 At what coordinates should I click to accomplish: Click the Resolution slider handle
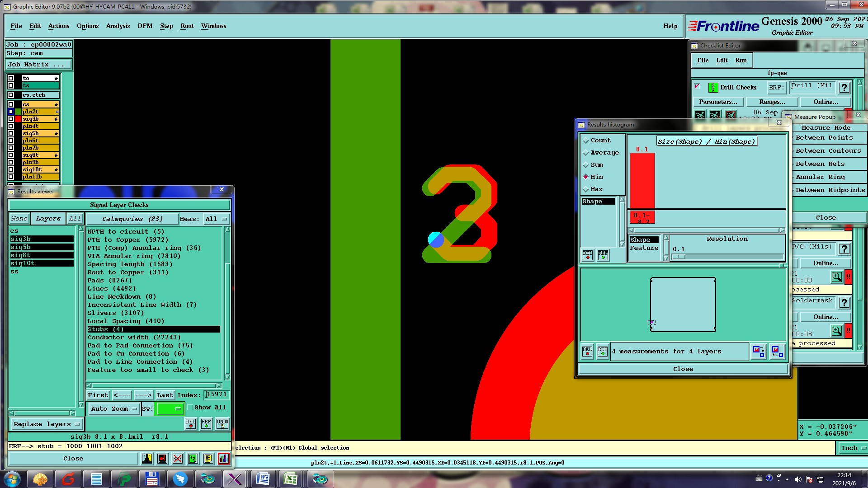(x=678, y=257)
